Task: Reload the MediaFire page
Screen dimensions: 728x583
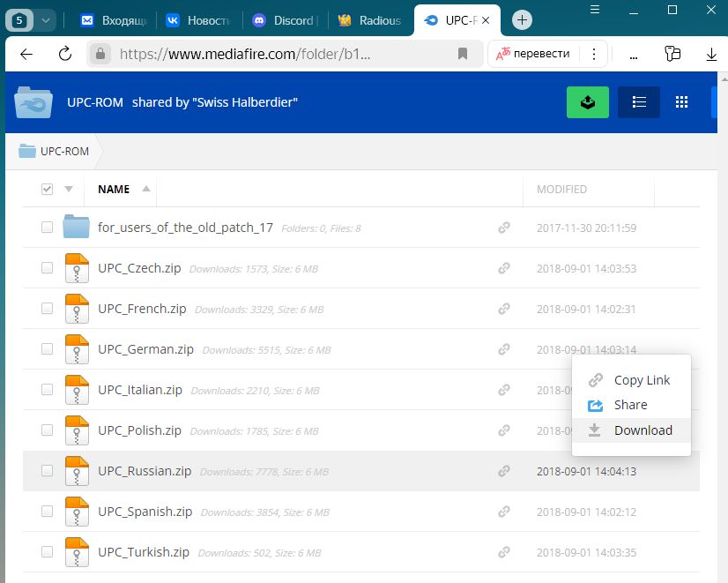Action: (65, 54)
